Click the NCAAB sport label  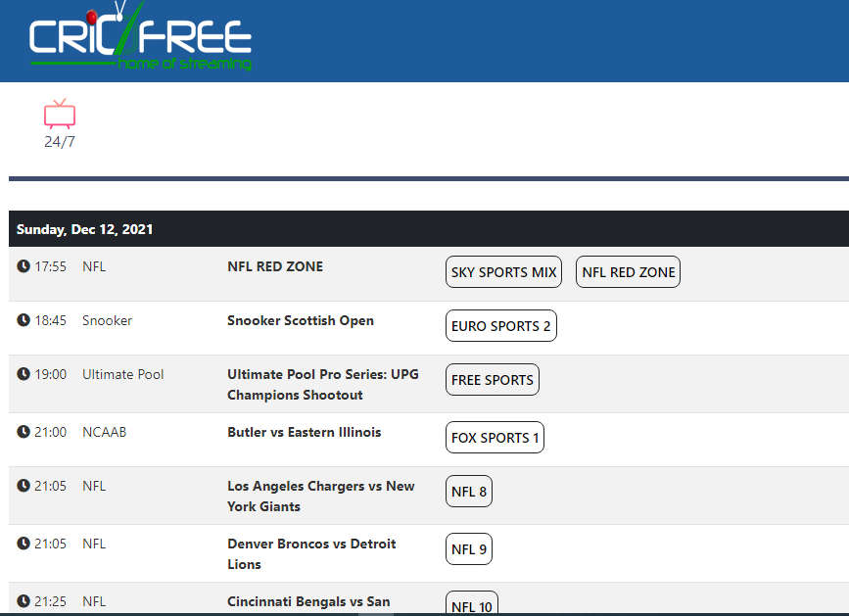(x=104, y=432)
